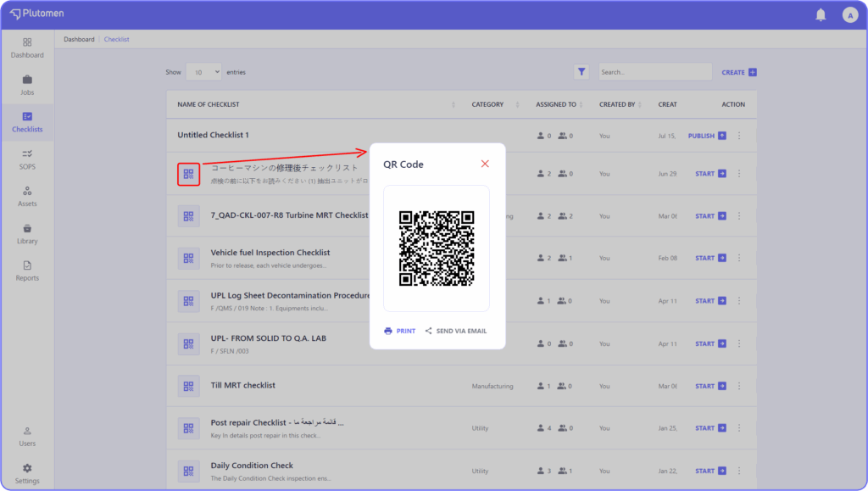The width and height of the screenshot is (868, 491).
Task: Sort by Assigned To column
Action: [581, 104]
